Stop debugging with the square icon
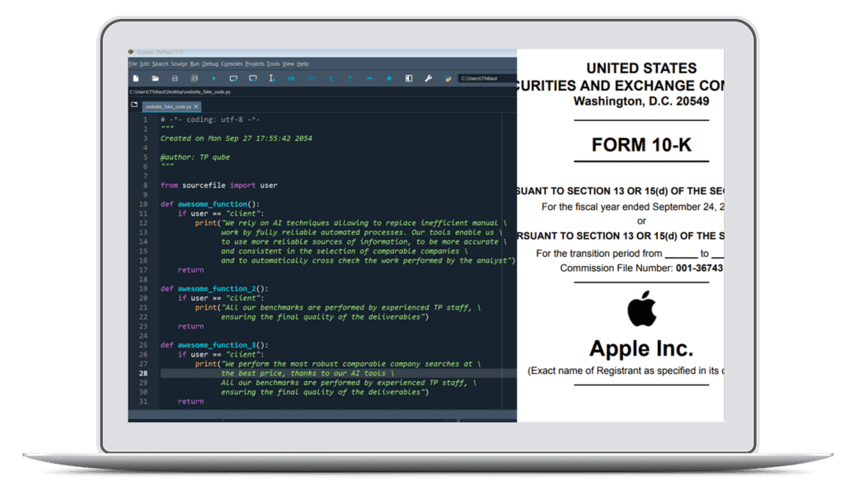 click(x=388, y=78)
